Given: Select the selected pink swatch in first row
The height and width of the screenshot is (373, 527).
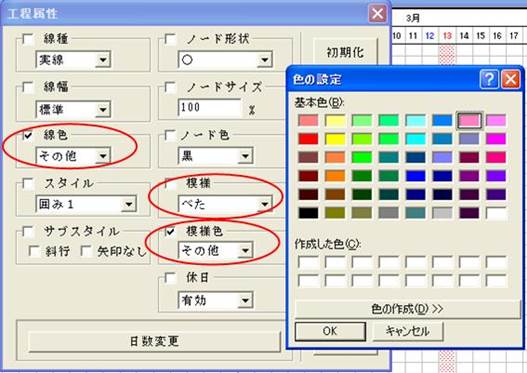Looking at the screenshot, I should (469, 120).
